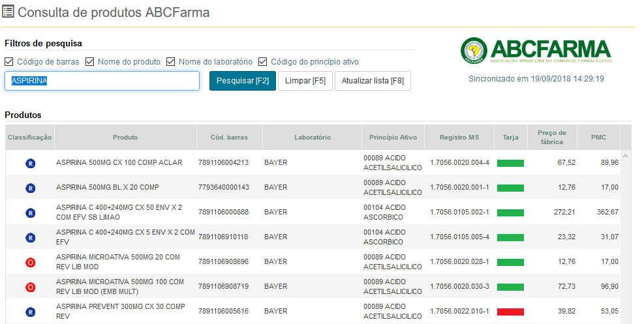Click red O icon for MICROATIVA 500MG 100 COM
644x324 pixels.
[x=31, y=287]
